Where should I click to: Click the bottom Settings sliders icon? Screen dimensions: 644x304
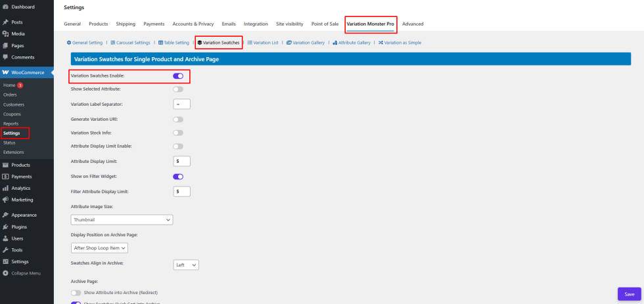coord(5,262)
